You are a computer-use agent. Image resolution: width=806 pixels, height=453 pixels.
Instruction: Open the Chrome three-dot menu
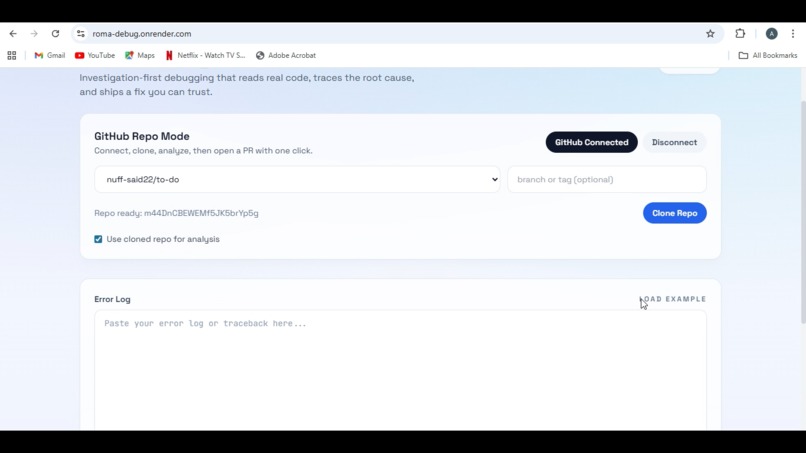coord(793,33)
